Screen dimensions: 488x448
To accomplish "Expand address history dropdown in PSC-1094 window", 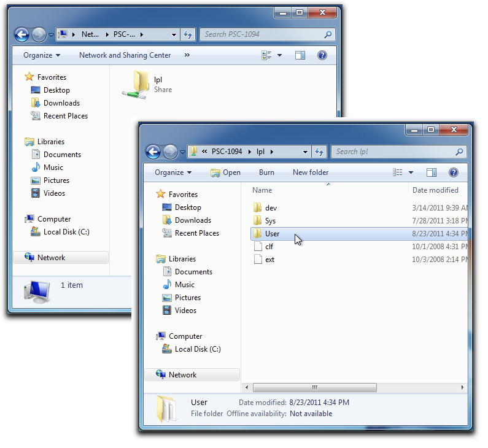I will [x=174, y=35].
